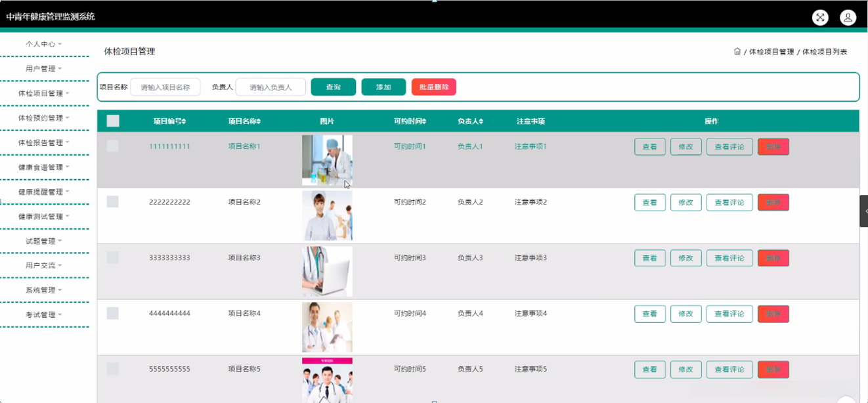This screenshot has height=403, width=868.
Task: Click the 负责人4 cell text
Action: (470, 314)
